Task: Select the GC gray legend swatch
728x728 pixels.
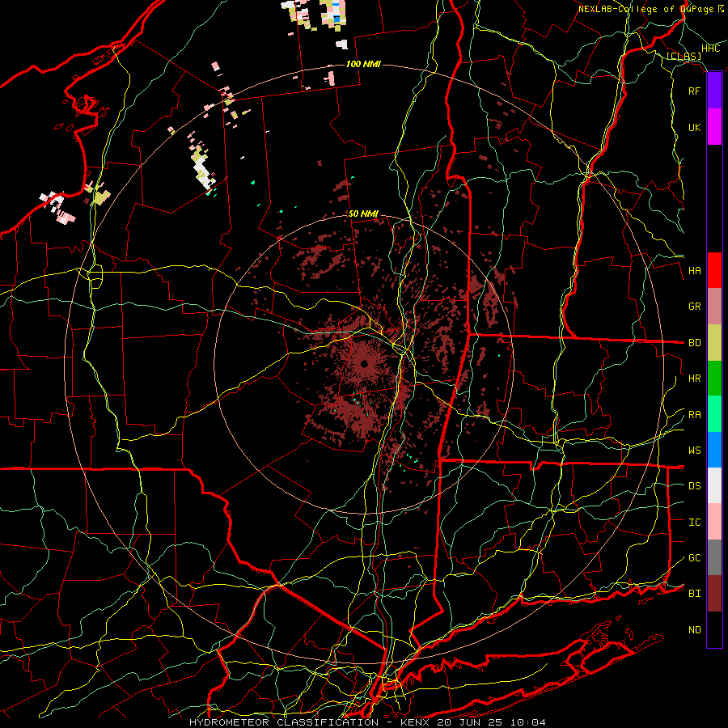Action: (714, 557)
